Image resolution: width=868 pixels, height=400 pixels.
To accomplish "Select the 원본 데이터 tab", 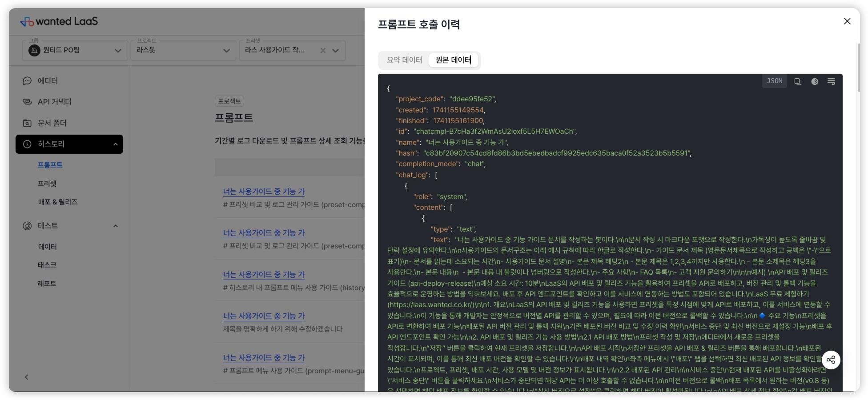I will [453, 60].
